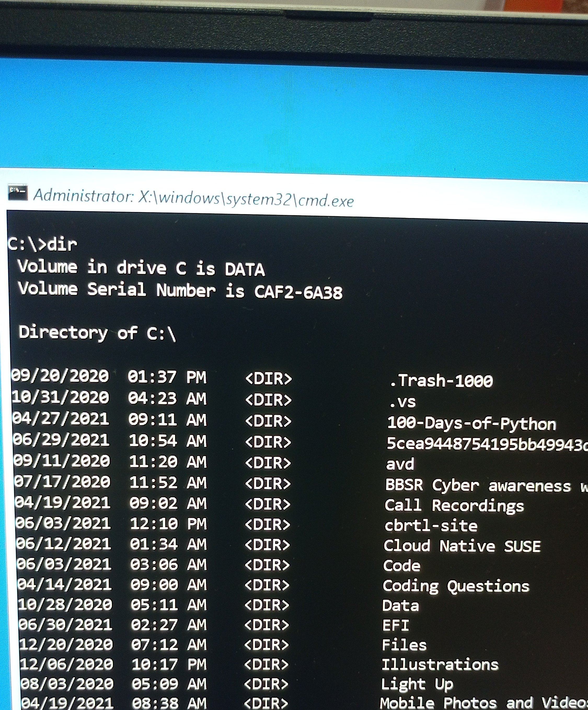Image resolution: width=588 pixels, height=710 pixels.
Task: Select the Cloud Native SUSE folder name
Action: [462, 546]
